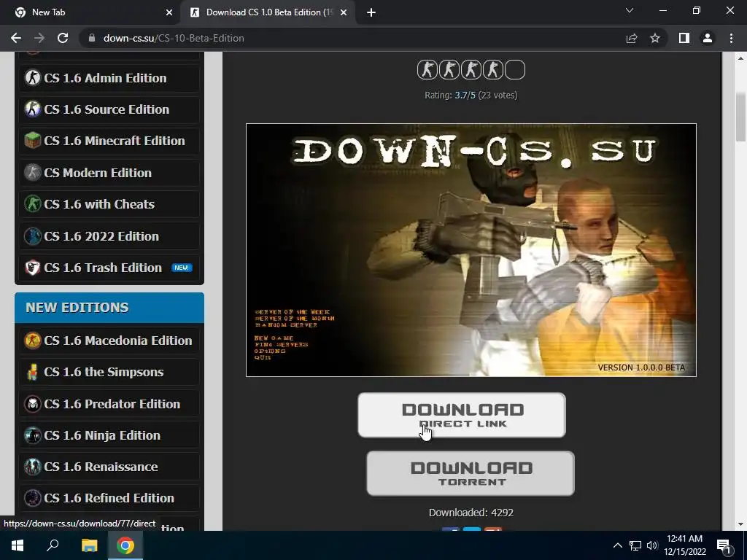
Task: Open the Windows Start menu
Action: [18, 545]
